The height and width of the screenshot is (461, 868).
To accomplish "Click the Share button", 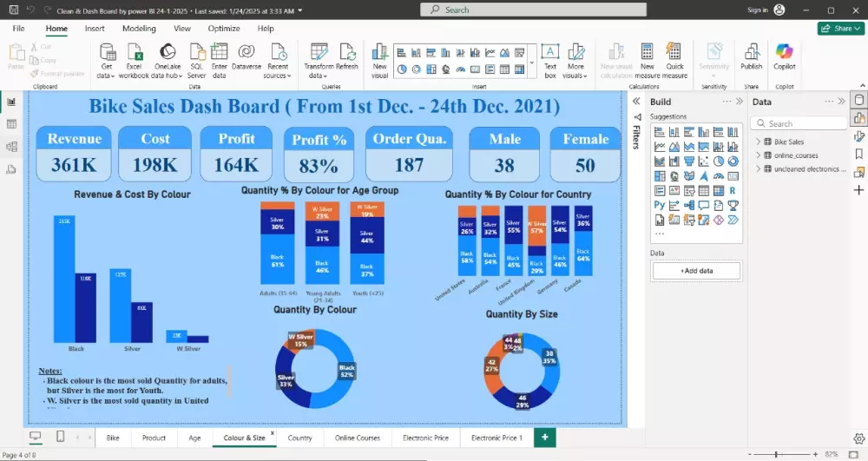I will tap(841, 29).
